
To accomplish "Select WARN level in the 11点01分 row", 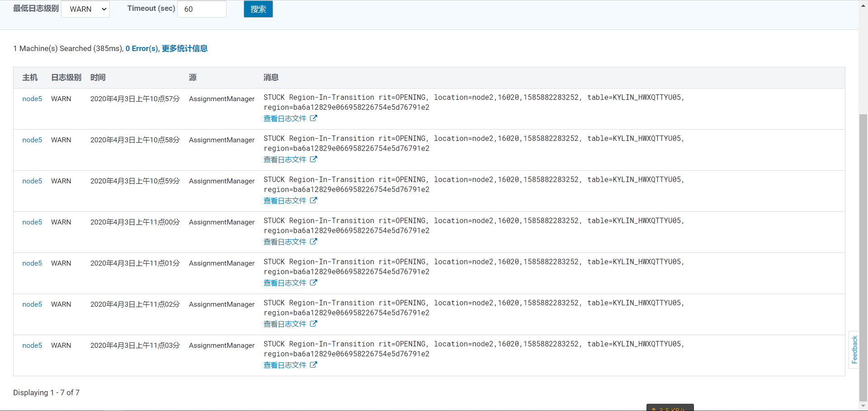I will point(61,263).
